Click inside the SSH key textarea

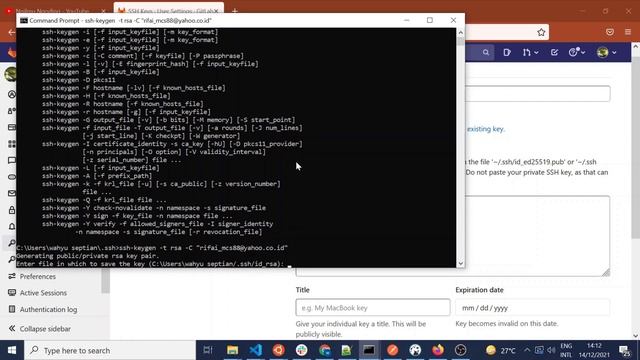coord(537,236)
